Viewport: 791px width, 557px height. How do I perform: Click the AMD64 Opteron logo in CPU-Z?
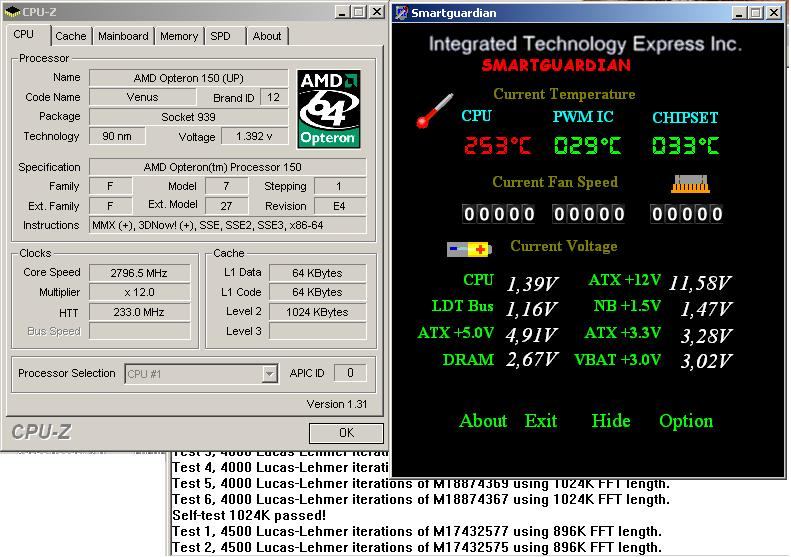pos(328,109)
